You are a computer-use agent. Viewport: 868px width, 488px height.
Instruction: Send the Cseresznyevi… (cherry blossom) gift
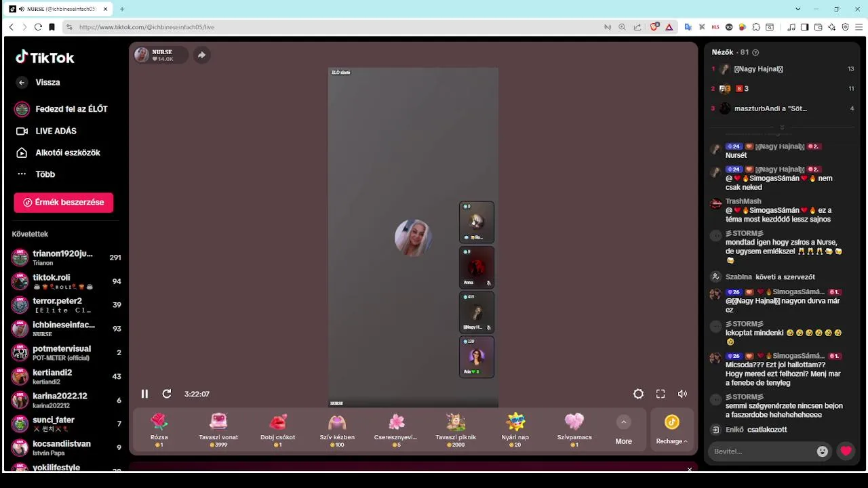click(x=396, y=430)
